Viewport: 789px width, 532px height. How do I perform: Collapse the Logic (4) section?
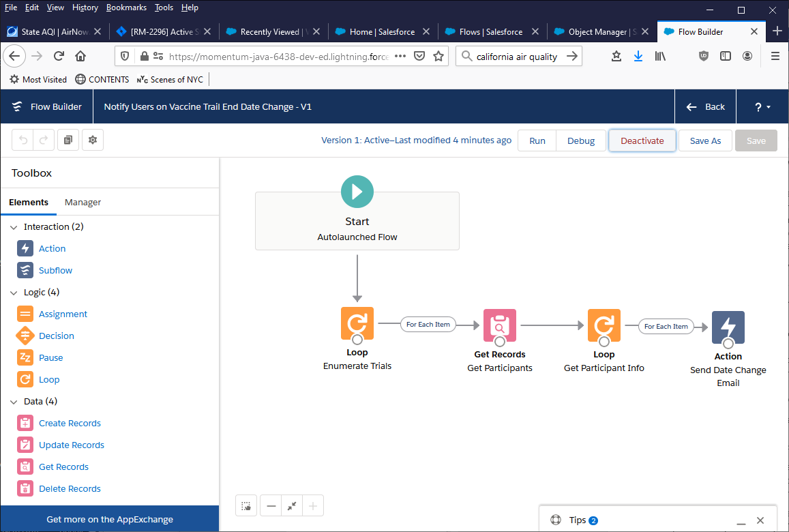point(14,293)
